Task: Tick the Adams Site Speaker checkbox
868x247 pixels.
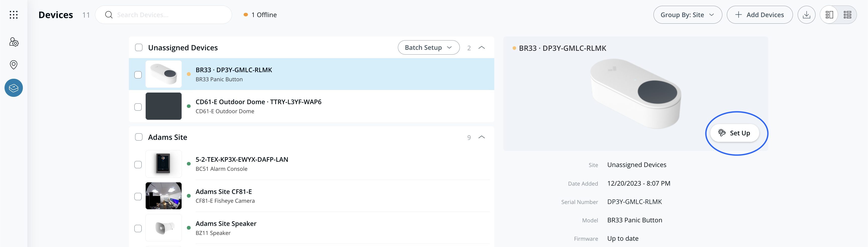Action: (x=138, y=228)
